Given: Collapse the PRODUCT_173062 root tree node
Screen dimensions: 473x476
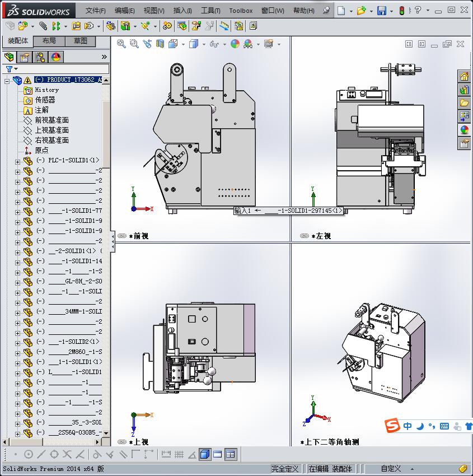Looking at the screenshot, I should (x=7, y=81).
